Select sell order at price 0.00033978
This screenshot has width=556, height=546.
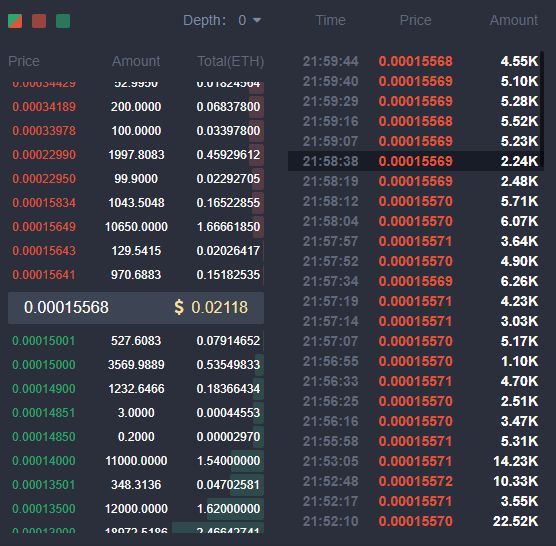(136, 131)
